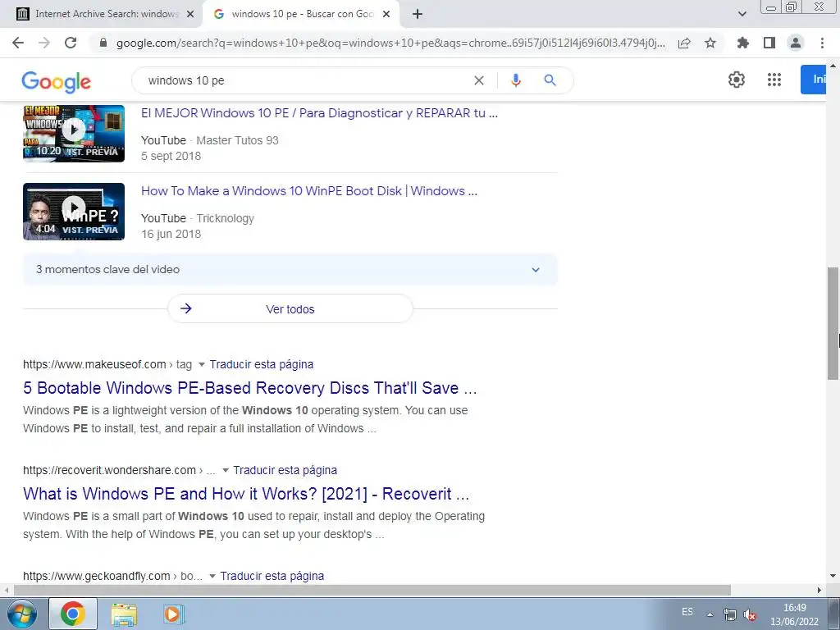Open the network tray icon
The width and height of the screenshot is (840, 630).
[729, 614]
